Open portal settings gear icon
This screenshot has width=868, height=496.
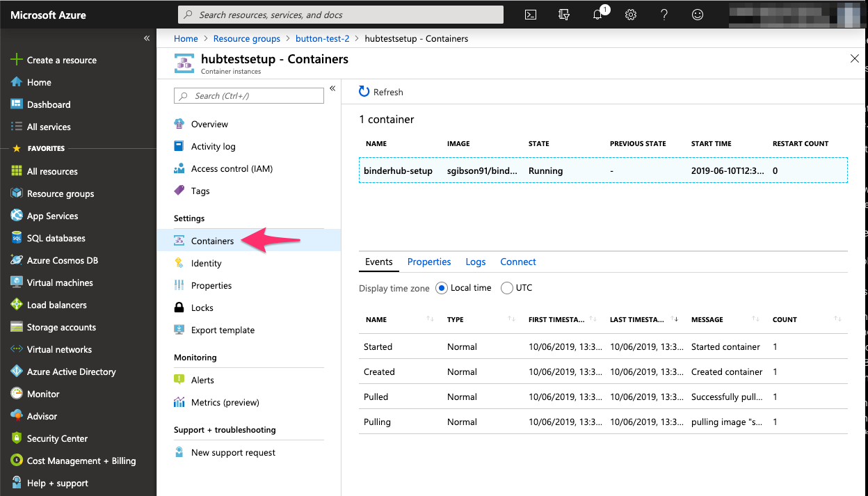(631, 15)
